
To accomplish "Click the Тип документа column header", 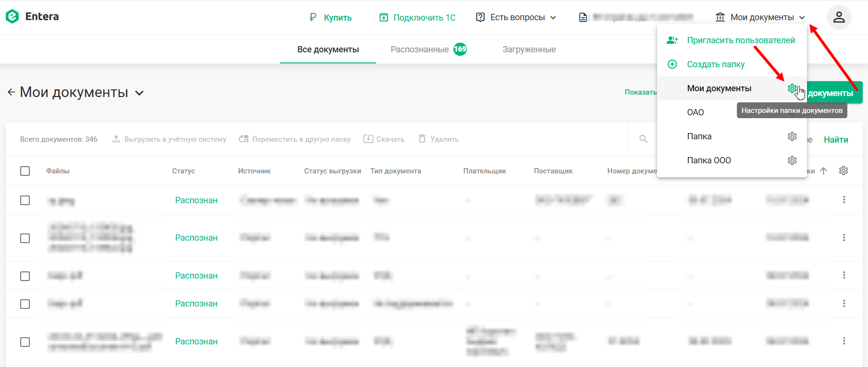I will coord(396,171).
